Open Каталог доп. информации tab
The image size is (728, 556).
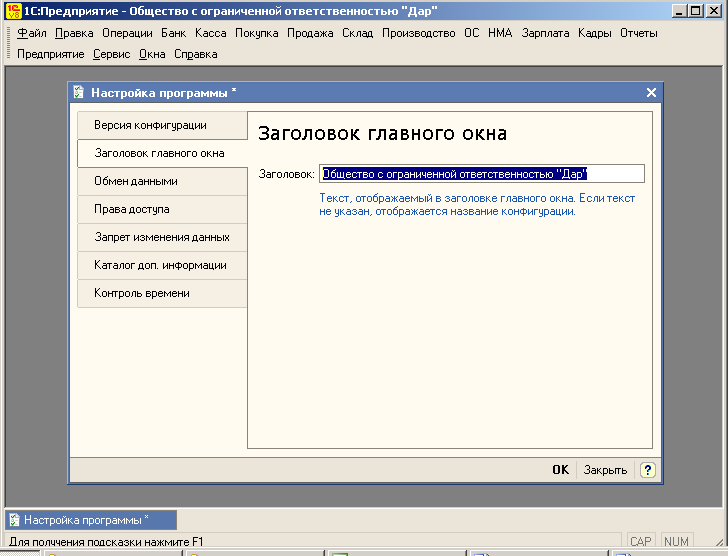click(x=162, y=265)
